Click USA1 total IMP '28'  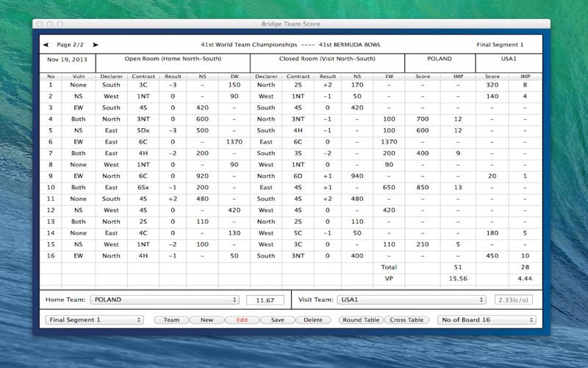[x=525, y=267]
